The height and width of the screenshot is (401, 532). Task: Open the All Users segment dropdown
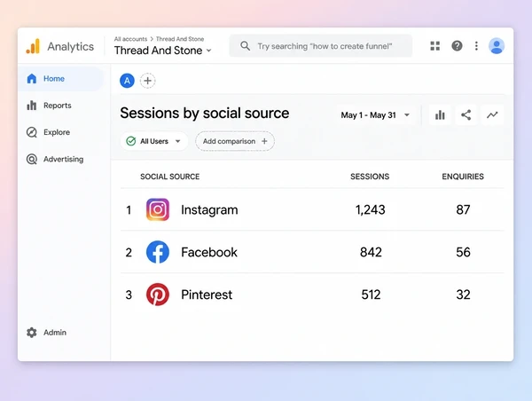tap(154, 141)
